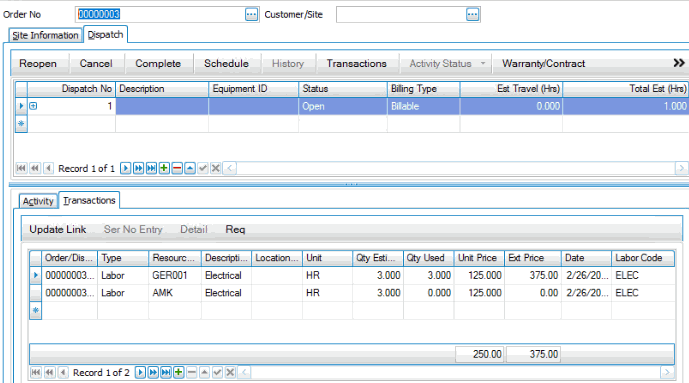Image resolution: width=689 pixels, height=383 pixels.
Task: Click the Update Link button
Action: point(58,229)
